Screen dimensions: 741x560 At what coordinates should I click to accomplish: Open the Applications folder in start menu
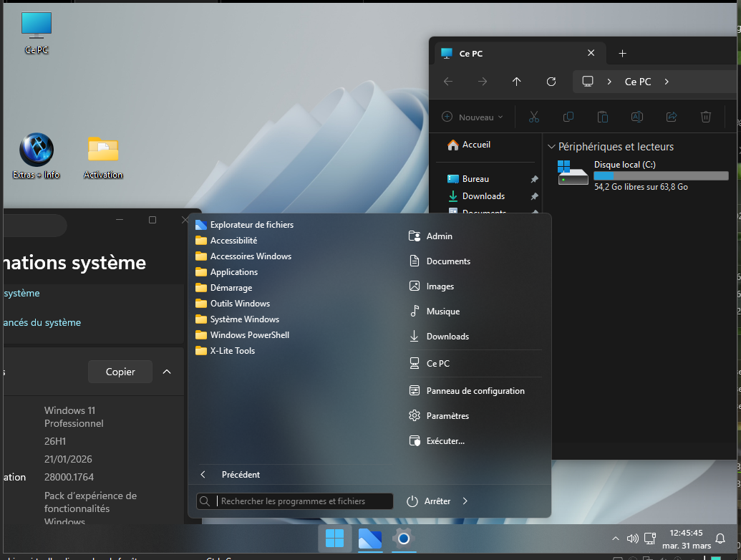pos(226,271)
